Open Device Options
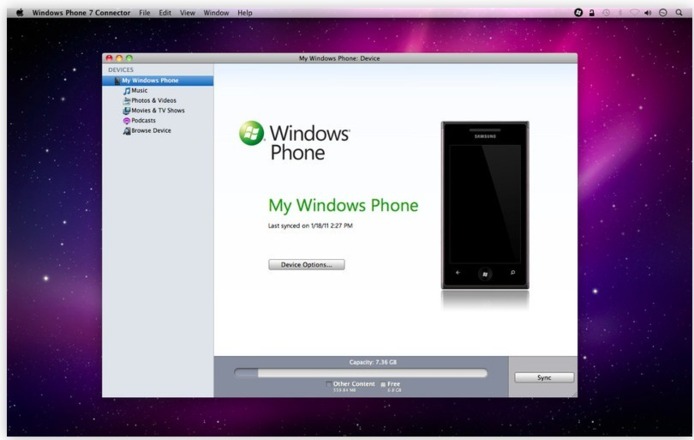 point(306,265)
